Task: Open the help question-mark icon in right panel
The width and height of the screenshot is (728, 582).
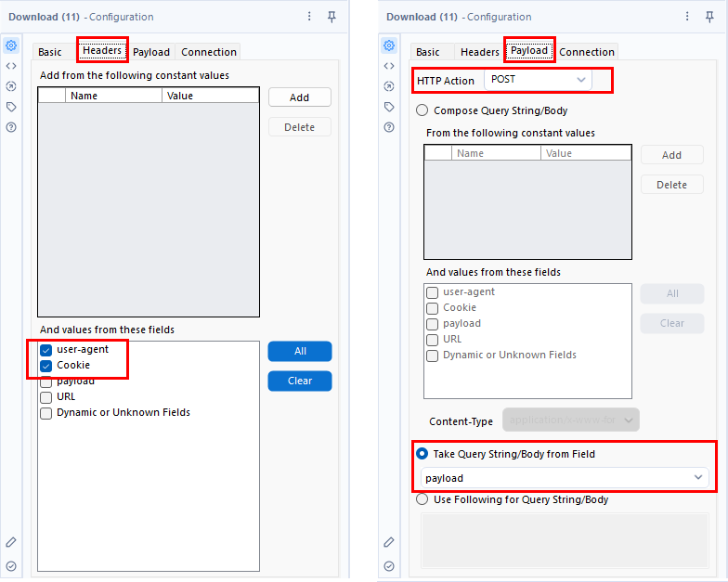Action: click(x=389, y=127)
